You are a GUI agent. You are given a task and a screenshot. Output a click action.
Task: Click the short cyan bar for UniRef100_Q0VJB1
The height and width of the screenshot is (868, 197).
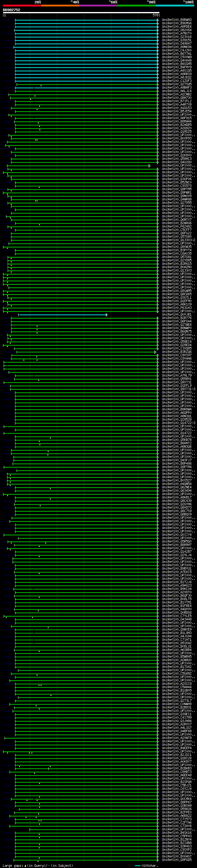point(63,315)
